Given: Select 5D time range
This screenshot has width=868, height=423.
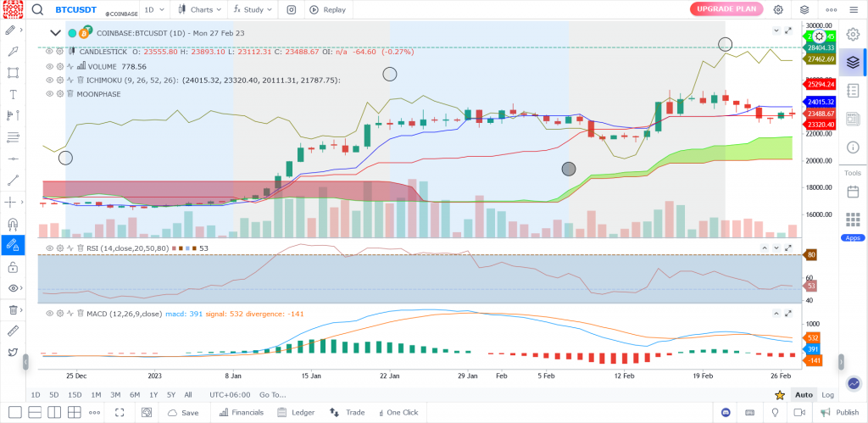Looking at the screenshot, I should click(x=53, y=395).
